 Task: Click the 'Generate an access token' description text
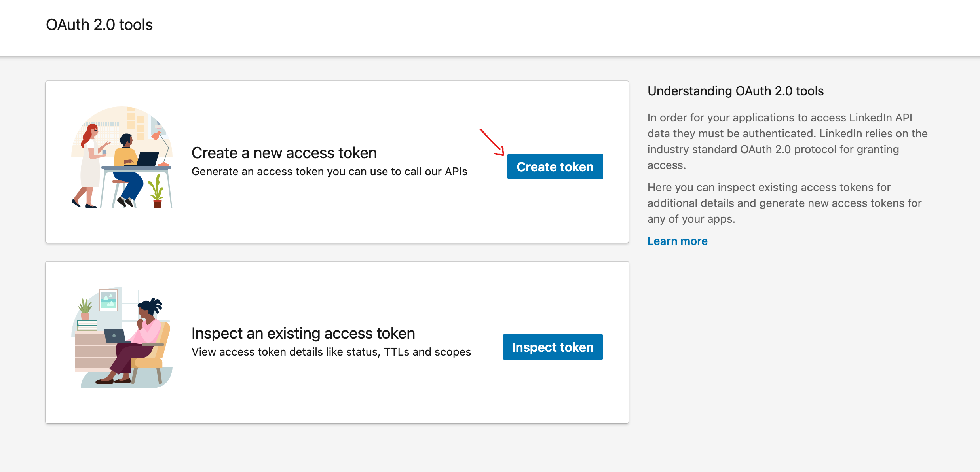pyautogui.click(x=329, y=171)
